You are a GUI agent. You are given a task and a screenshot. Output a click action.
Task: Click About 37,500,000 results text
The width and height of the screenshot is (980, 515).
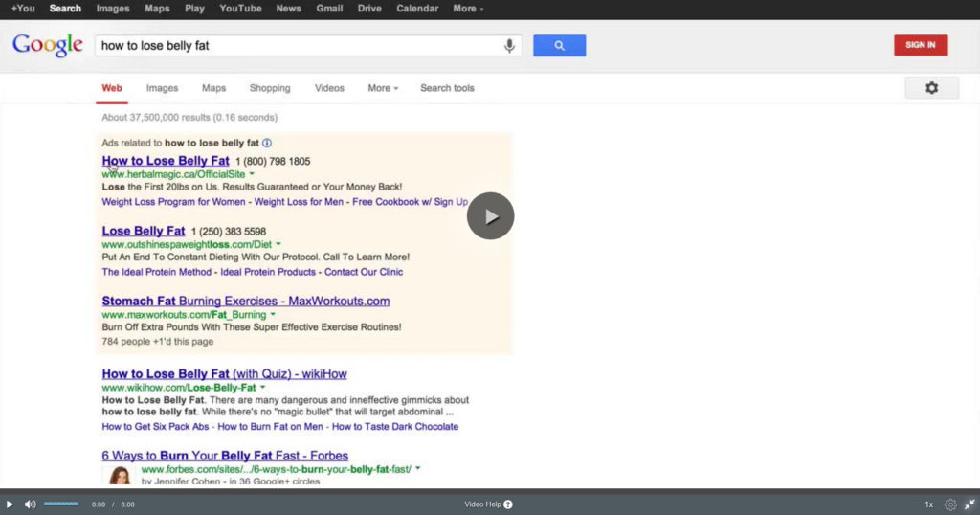[x=189, y=117]
